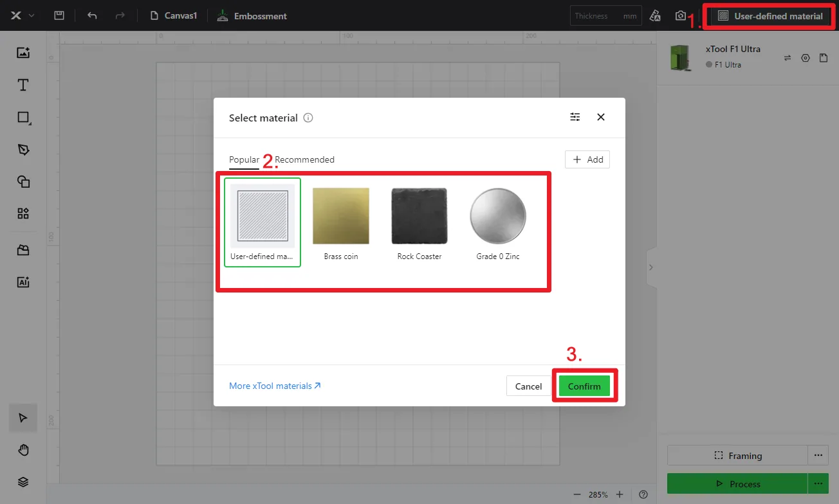Click the device file document icon
Viewport: 839px width, 504px height.
824,58
